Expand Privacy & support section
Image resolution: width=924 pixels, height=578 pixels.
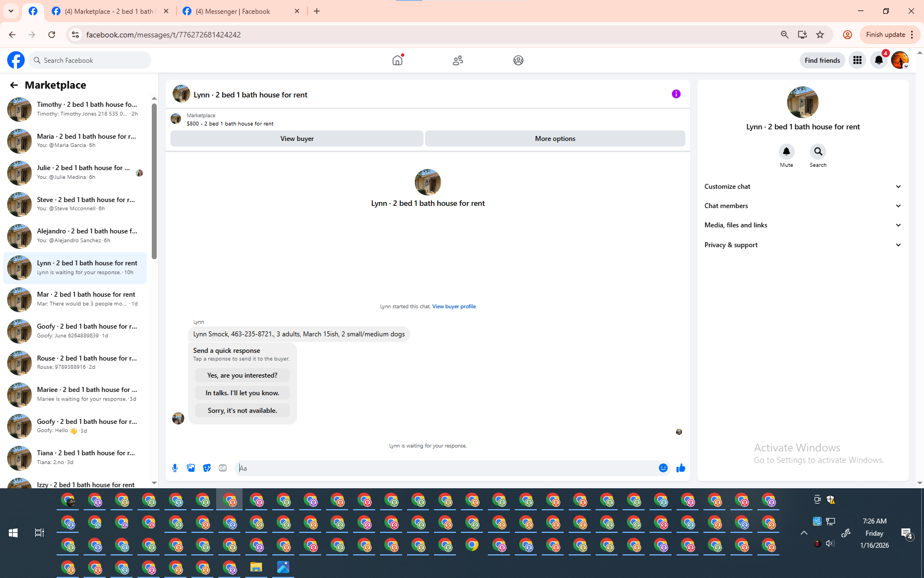[x=803, y=245]
